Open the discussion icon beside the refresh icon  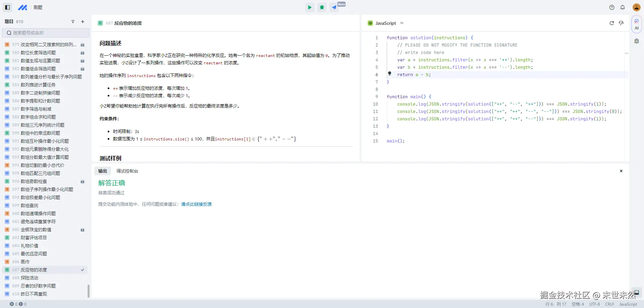621,23
